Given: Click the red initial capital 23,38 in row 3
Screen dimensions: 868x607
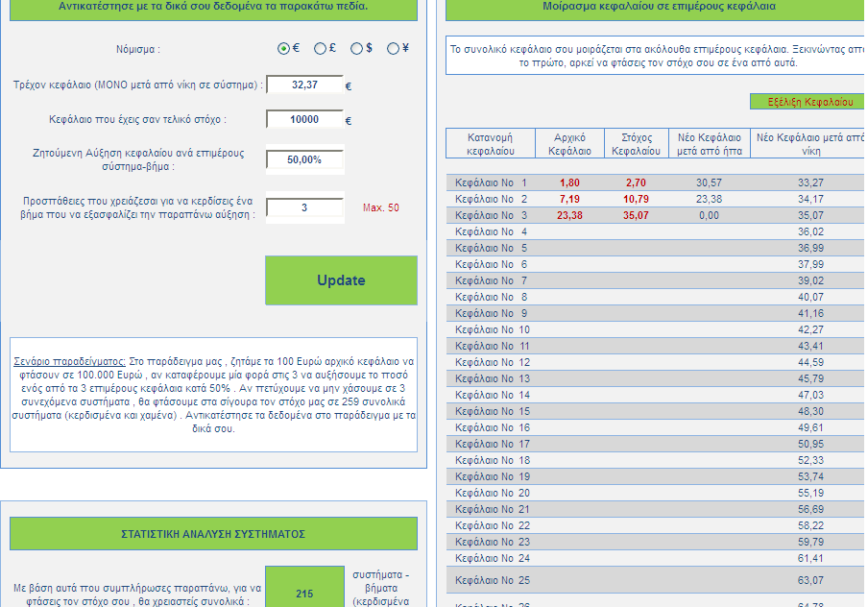Looking at the screenshot, I should pos(569,215).
